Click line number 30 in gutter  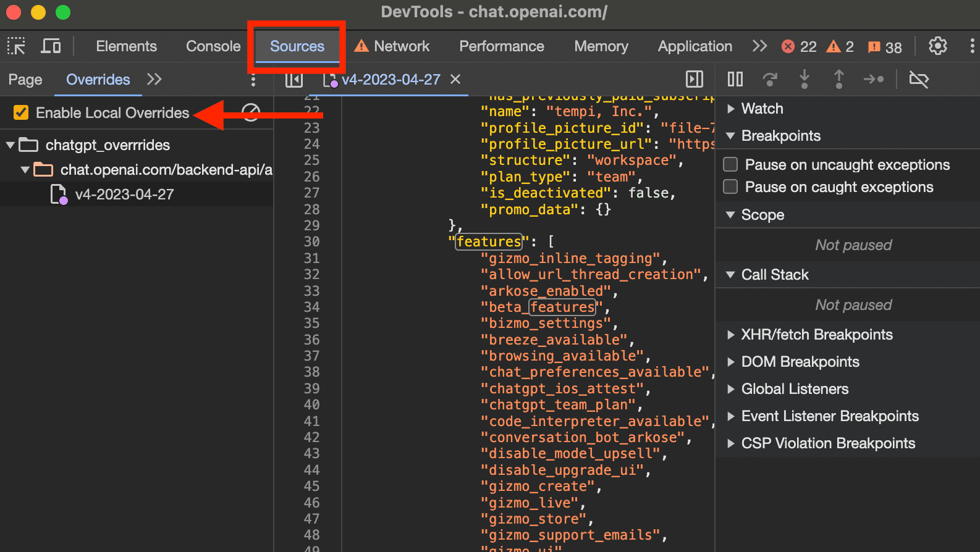click(311, 241)
